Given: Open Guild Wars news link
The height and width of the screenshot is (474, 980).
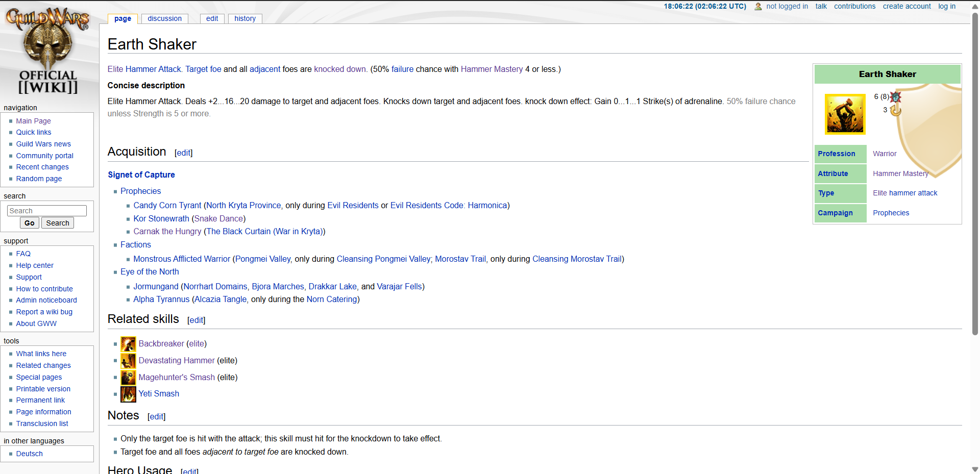Looking at the screenshot, I should [x=43, y=144].
